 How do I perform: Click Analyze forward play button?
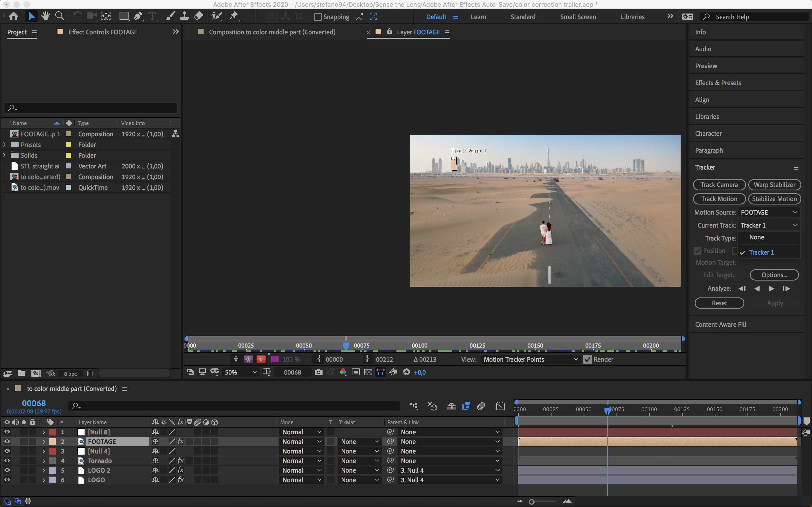(x=771, y=289)
